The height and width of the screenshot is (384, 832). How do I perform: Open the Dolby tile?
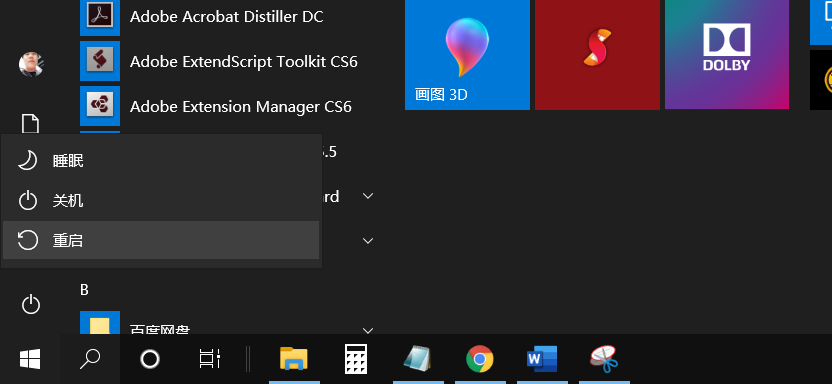pyautogui.click(x=726, y=55)
